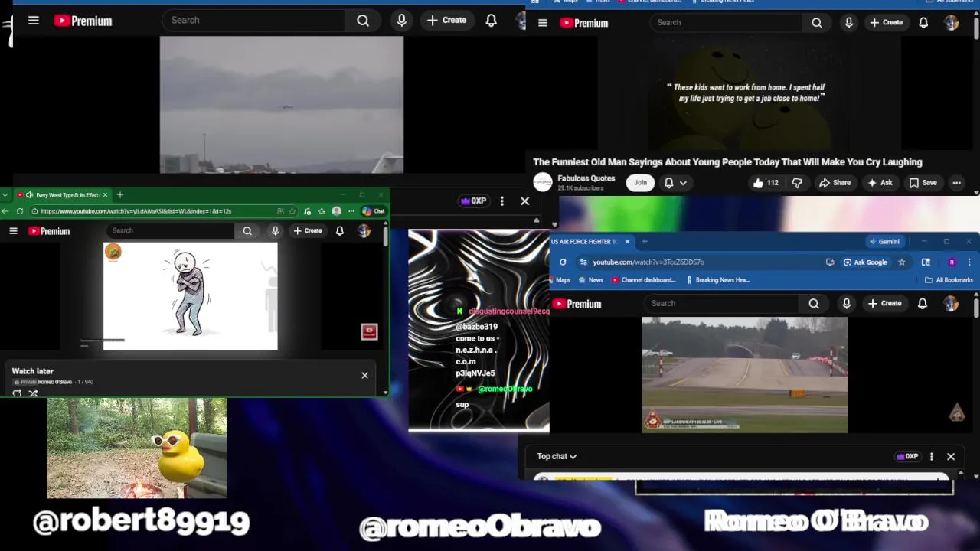Open Fabulous Quotes channel name link
Viewport: 980px width, 551px height.
tap(586, 178)
